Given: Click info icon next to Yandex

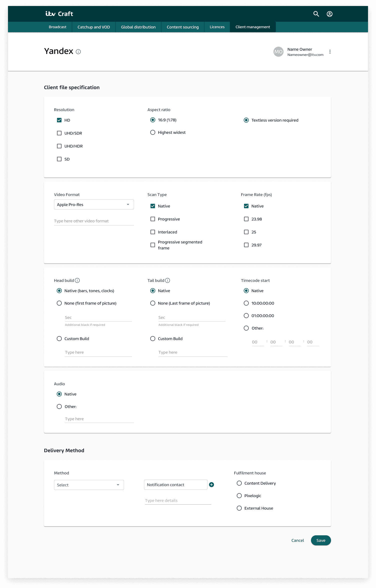Looking at the screenshot, I should (x=78, y=52).
